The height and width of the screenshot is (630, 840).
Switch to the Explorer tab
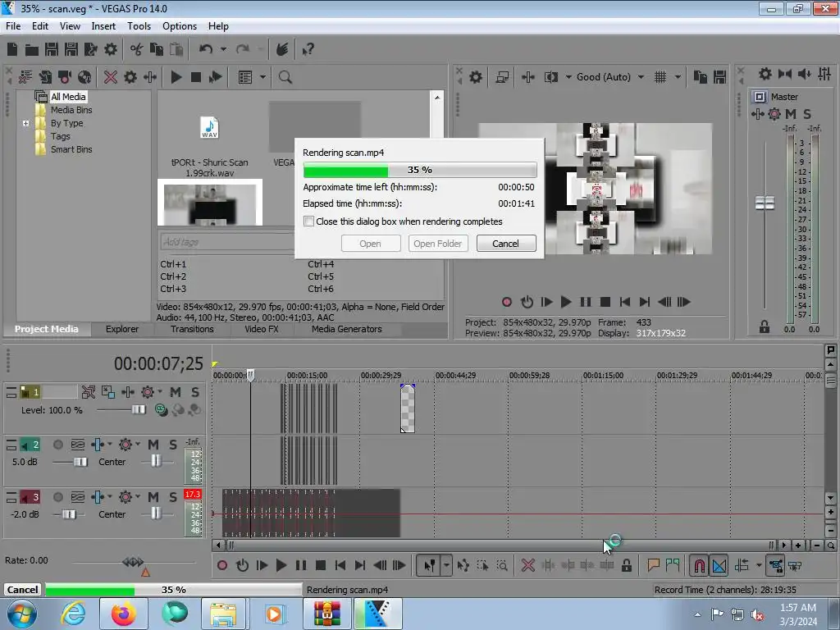click(x=122, y=329)
